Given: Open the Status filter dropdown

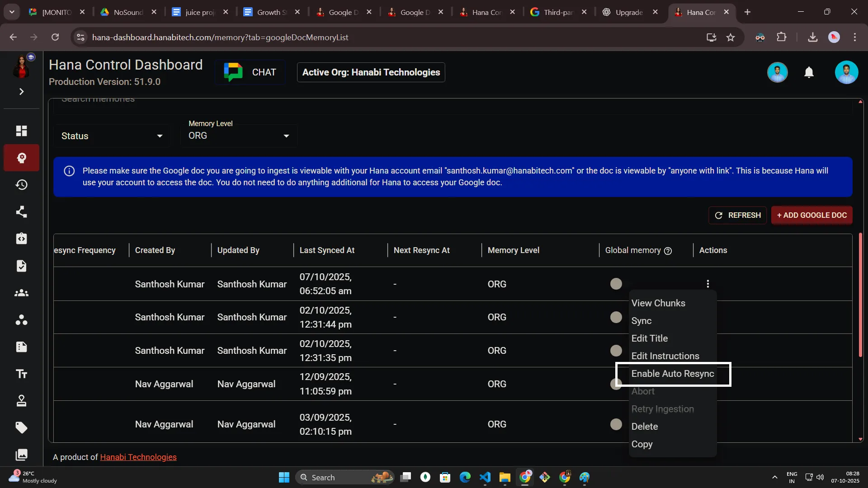Looking at the screenshot, I should (111, 136).
